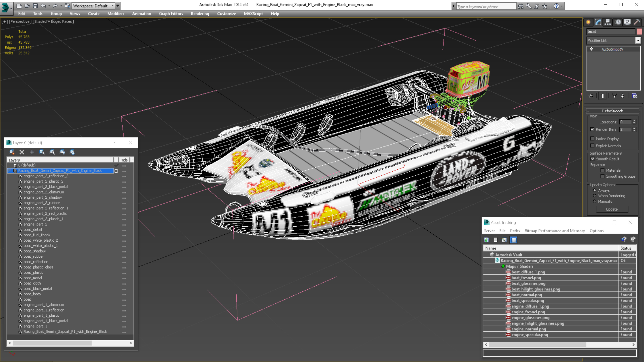Open the Rendering menu
The height and width of the screenshot is (362, 644).
(200, 14)
